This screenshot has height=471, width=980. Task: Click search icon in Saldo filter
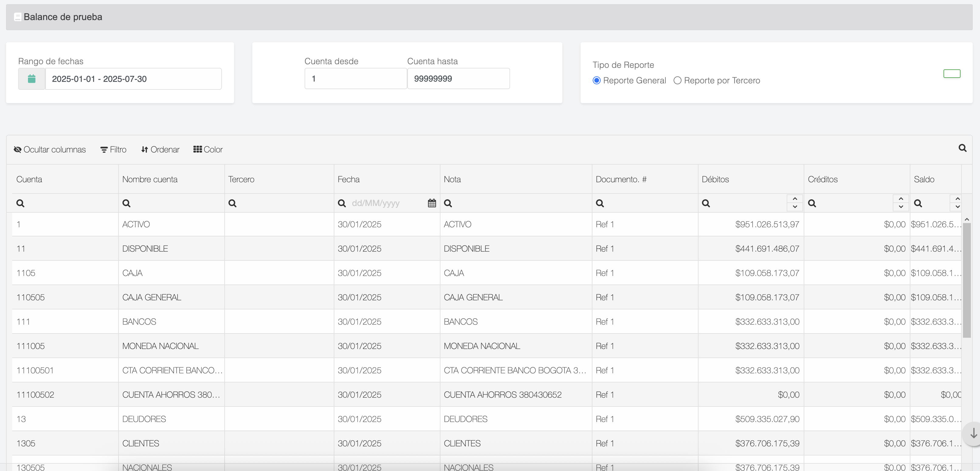(x=918, y=203)
